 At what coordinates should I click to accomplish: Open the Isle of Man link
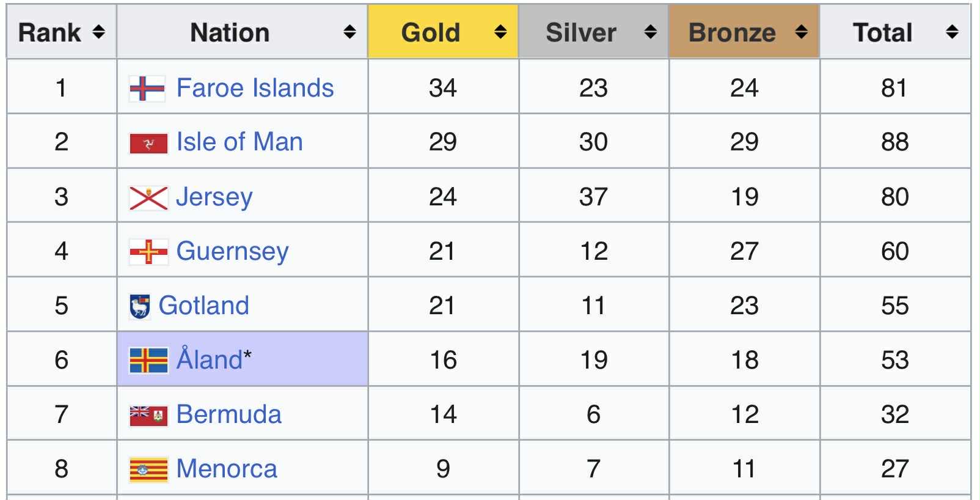[x=240, y=142]
